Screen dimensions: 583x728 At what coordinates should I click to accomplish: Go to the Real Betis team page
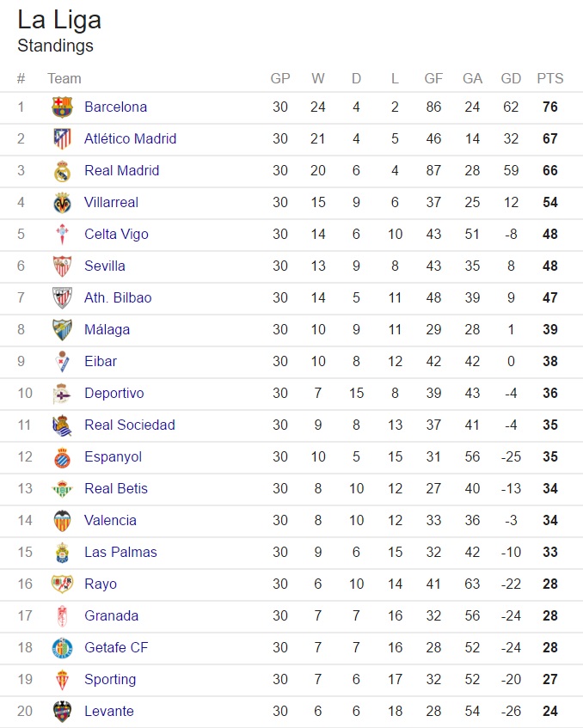[116, 489]
